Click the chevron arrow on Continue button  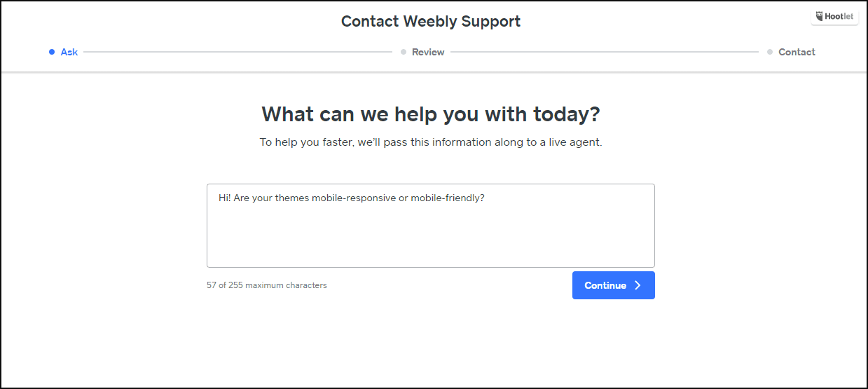(x=638, y=285)
